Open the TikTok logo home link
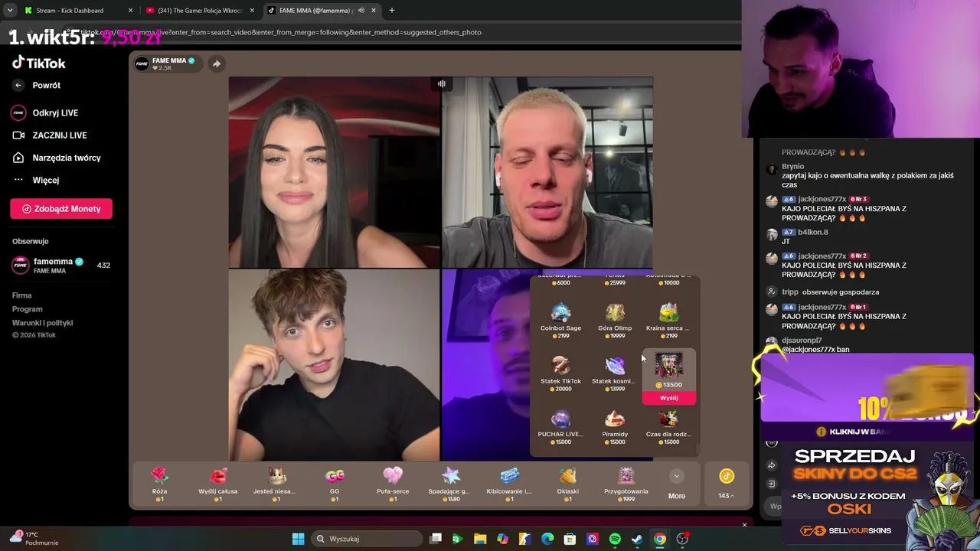Image resolution: width=980 pixels, height=551 pixels. (39, 63)
